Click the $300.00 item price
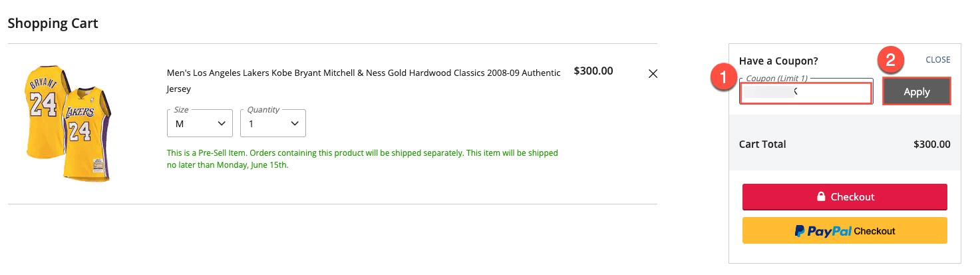Screen dimensions: 980x275 click(593, 71)
